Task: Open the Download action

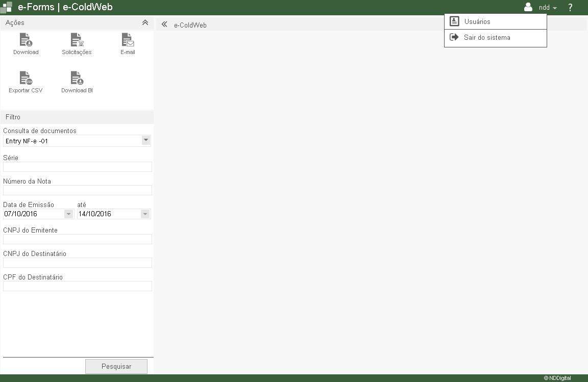Action: (26, 44)
